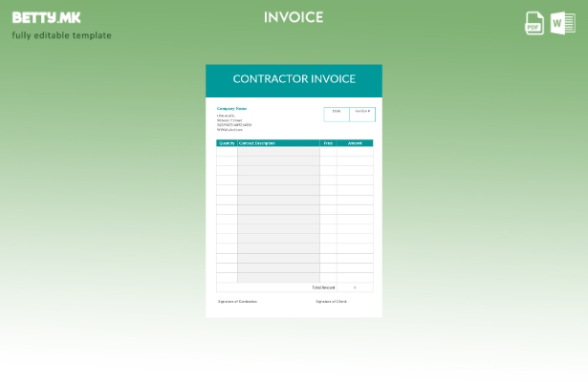The height and width of the screenshot is (382, 588).
Task: Click the Signature of Client line
Action: tap(331, 302)
